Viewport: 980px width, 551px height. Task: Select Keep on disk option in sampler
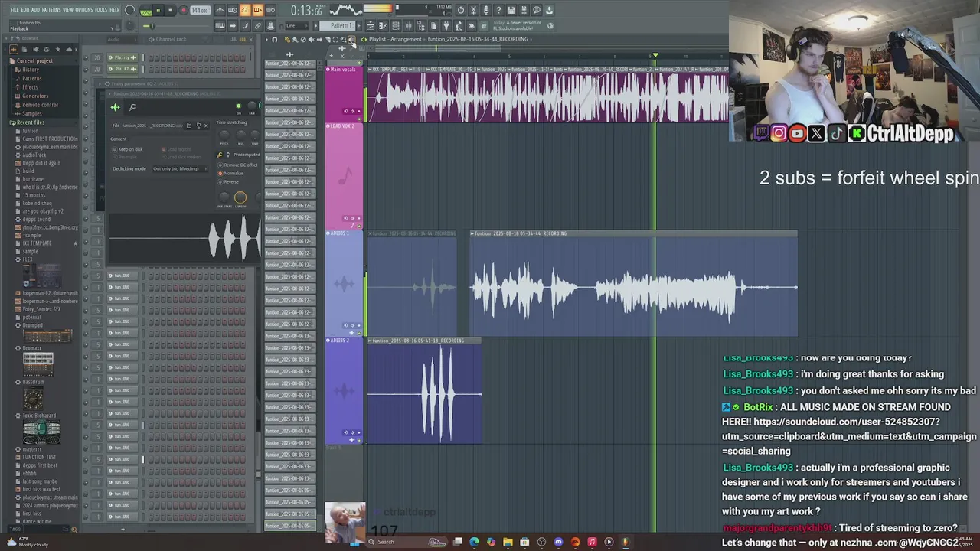coord(127,149)
